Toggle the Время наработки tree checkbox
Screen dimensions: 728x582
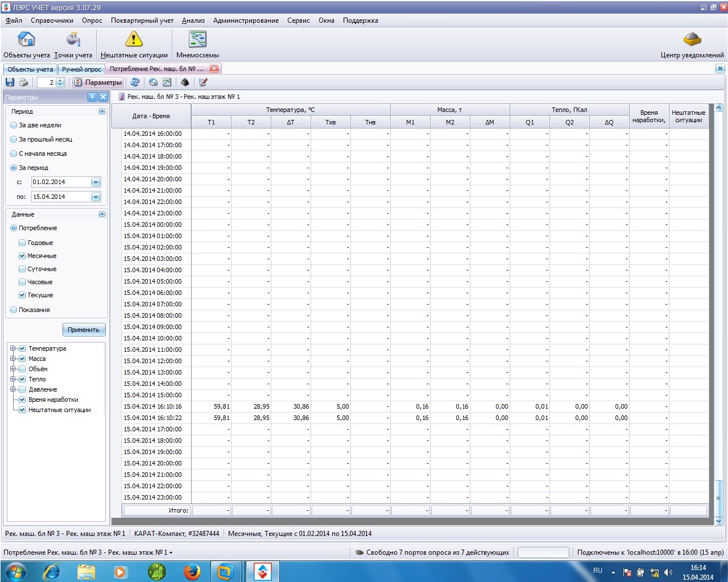click(22, 400)
